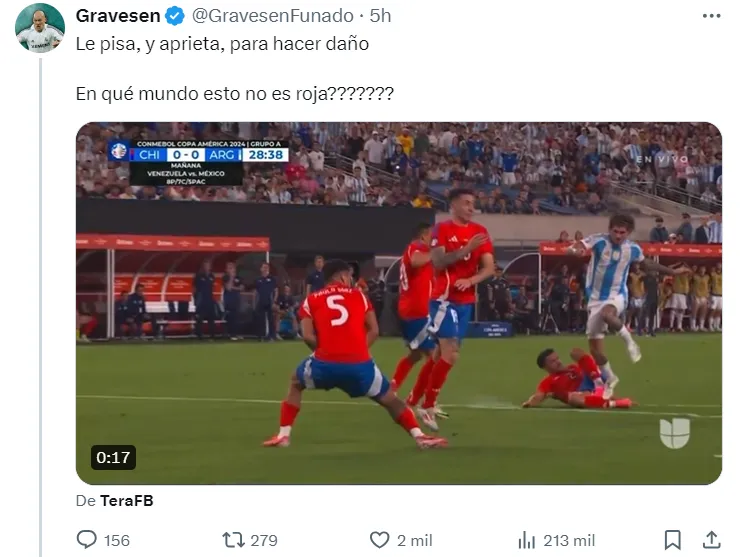
Task: Click the blue verified badge
Action: (x=175, y=16)
